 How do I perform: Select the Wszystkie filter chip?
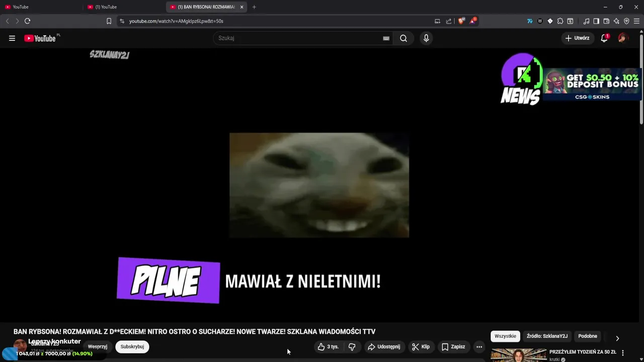(x=505, y=336)
